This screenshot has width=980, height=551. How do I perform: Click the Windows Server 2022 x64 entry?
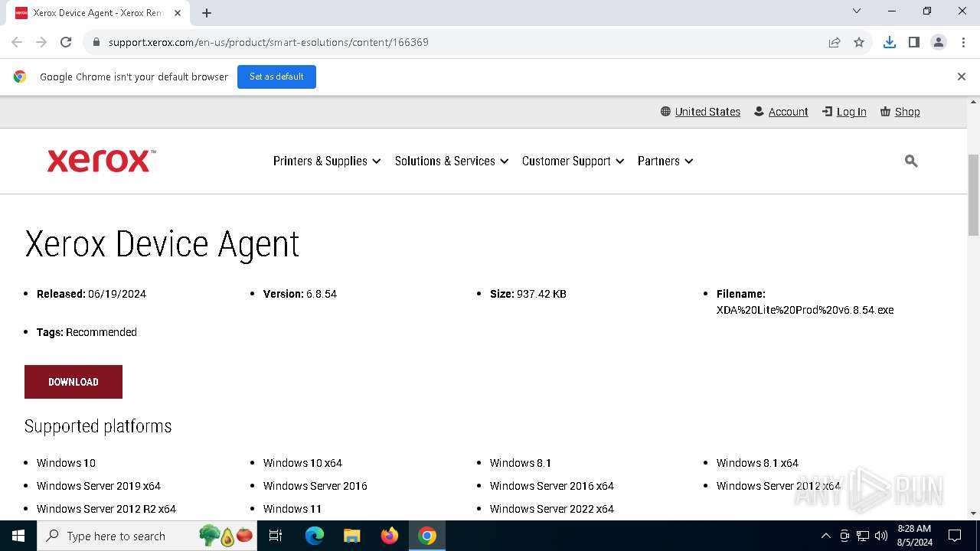point(552,509)
